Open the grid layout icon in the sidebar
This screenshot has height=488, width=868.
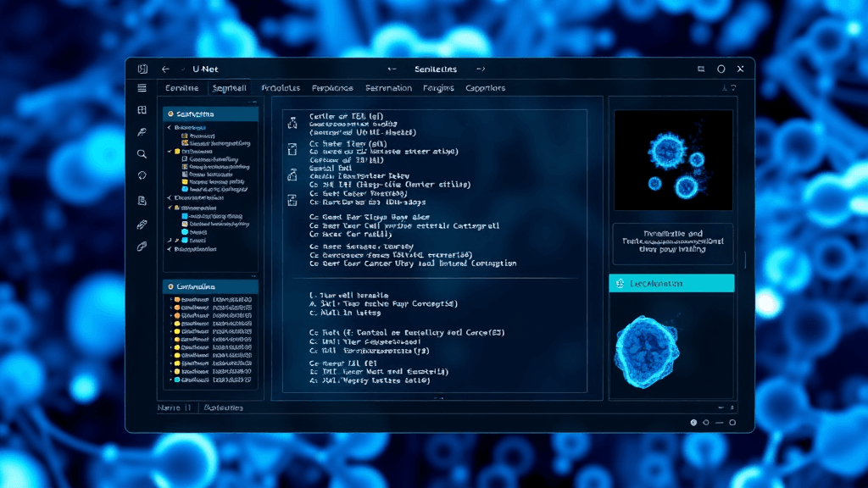point(142,110)
